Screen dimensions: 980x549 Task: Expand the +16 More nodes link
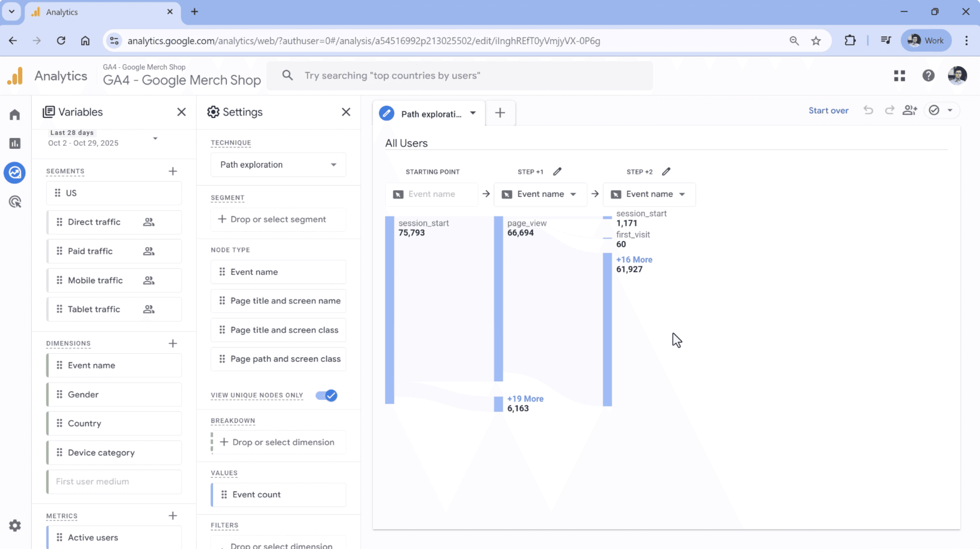(634, 260)
